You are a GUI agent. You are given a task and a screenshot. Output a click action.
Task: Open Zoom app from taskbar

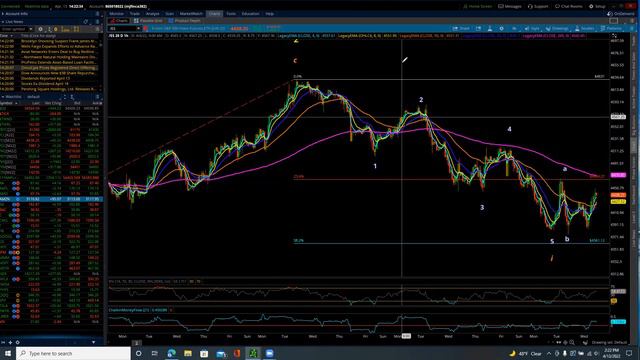point(269,353)
